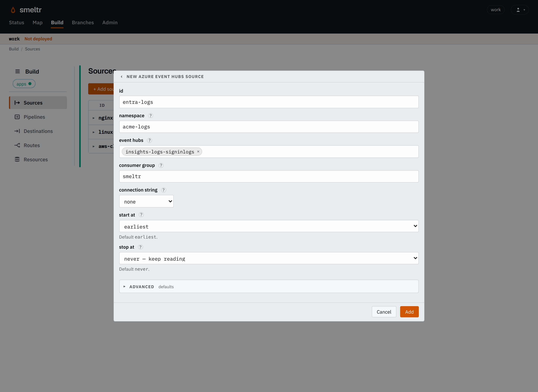
Task: Click the apps tag pill
Action: click(24, 84)
